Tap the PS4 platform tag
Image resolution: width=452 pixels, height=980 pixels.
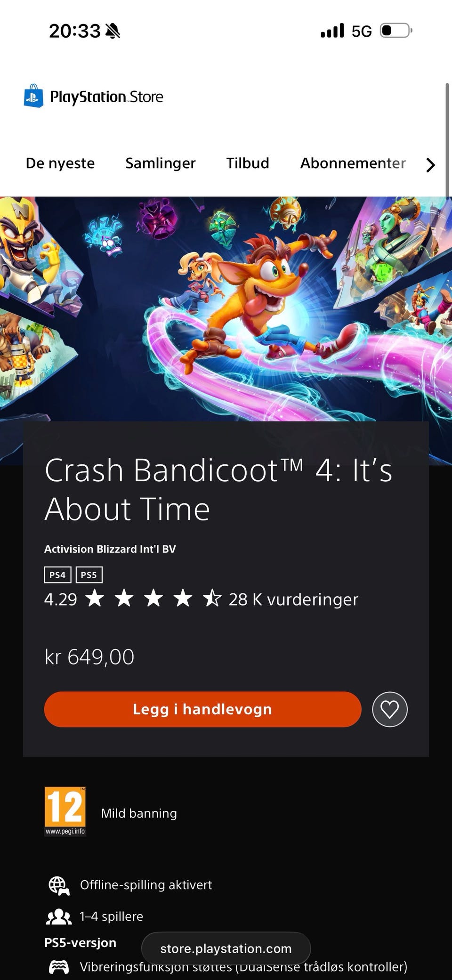click(x=57, y=575)
